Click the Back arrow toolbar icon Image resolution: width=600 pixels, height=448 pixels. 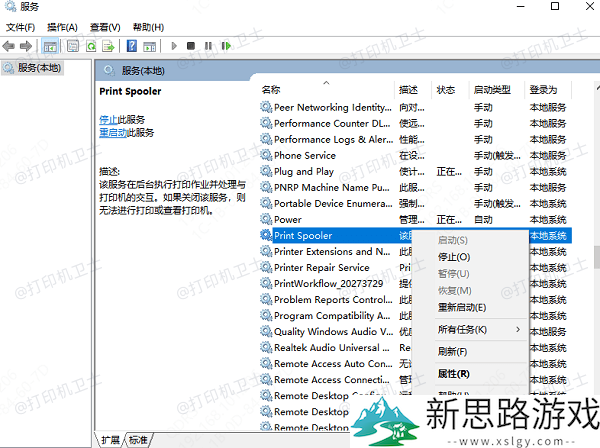8,46
